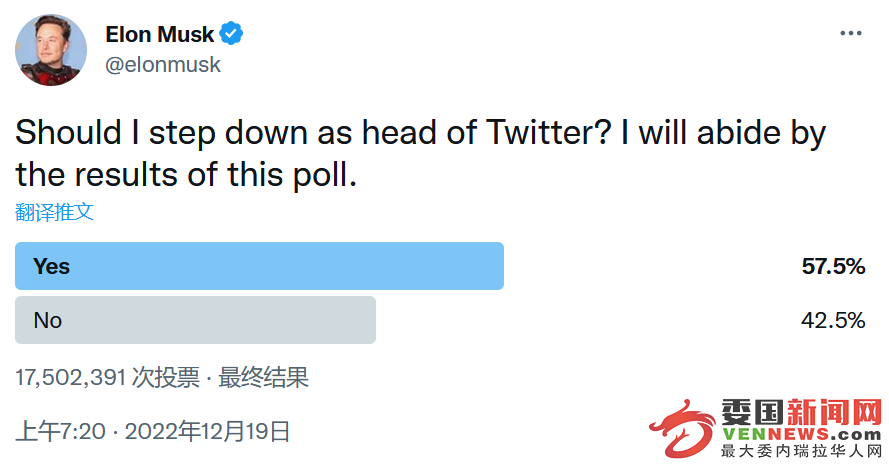Click the 最大委内瑞拉华人网 tagline
Viewport: 889px width, 466px height.
[x=801, y=451]
